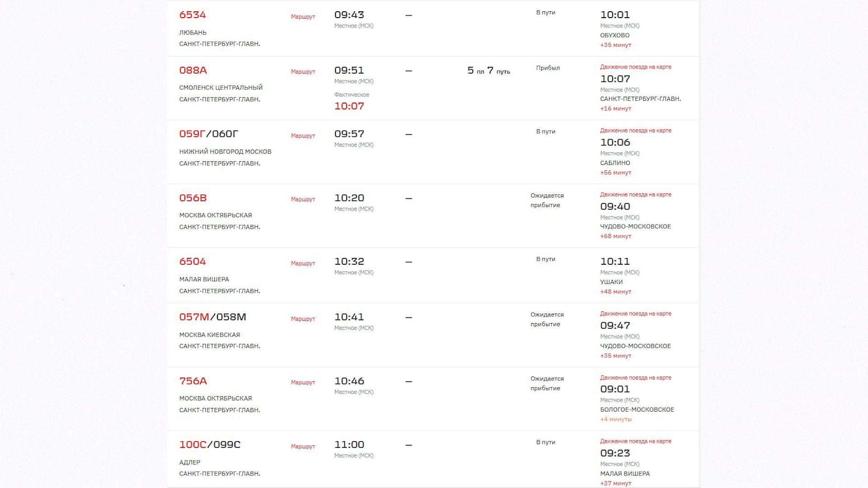
Task: Open Маршрут for Москва Киевская train
Action: 303,319
